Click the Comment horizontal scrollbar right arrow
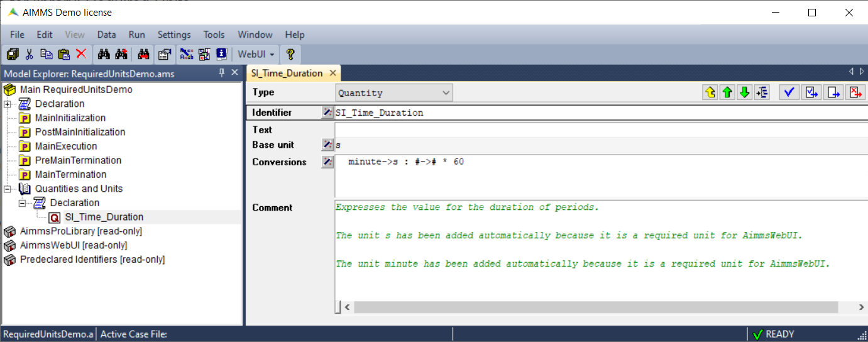The height and width of the screenshot is (342, 868). (x=860, y=307)
